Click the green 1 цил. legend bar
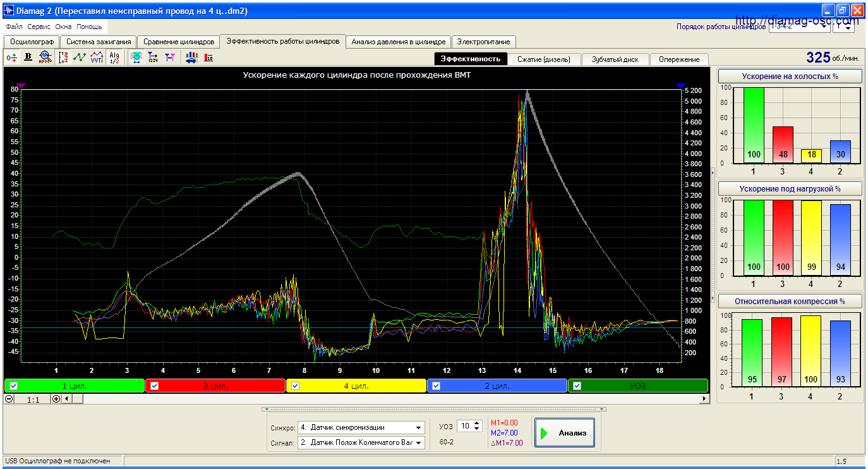The width and height of the screenshot is (868, 469). click(75, 386)
